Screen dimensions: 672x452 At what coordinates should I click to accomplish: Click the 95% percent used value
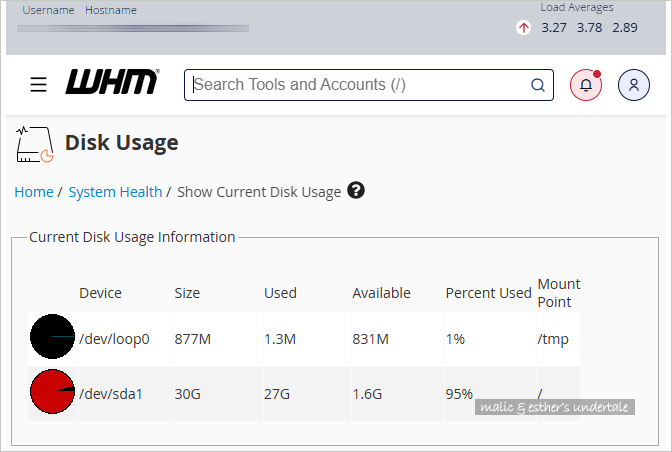tap(459, 394)
